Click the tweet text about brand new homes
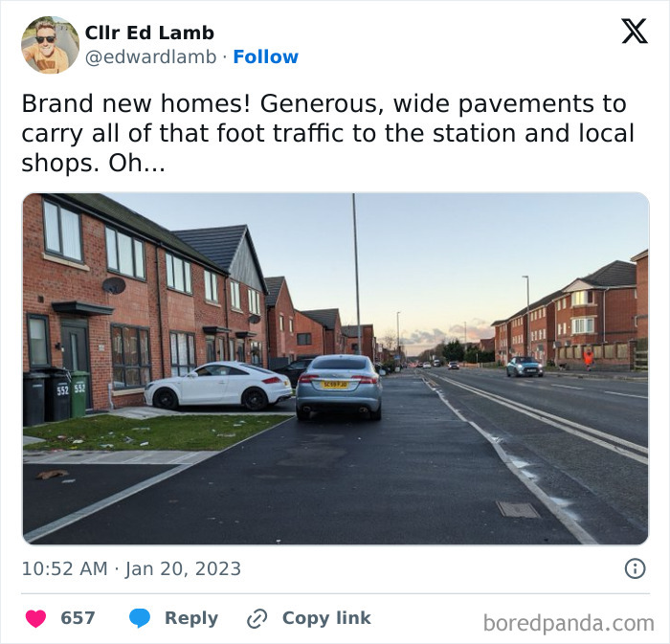Screen dimensions: 670x644 [x=327, y=133]
